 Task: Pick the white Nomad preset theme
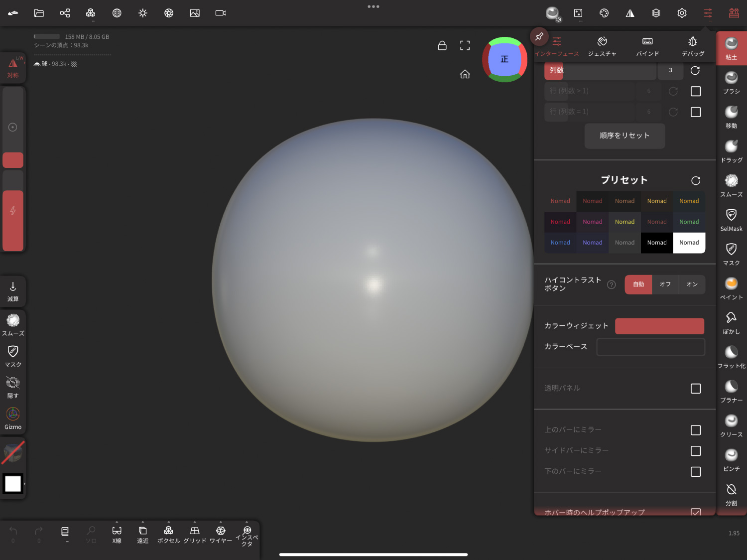[x=689, y=243]
